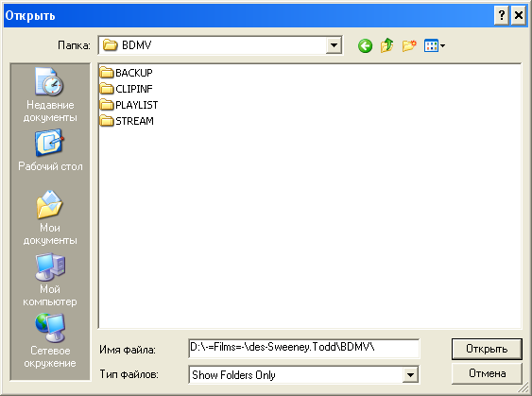
Task: Click the question mark help button
Action: click(x=502, y=15)
